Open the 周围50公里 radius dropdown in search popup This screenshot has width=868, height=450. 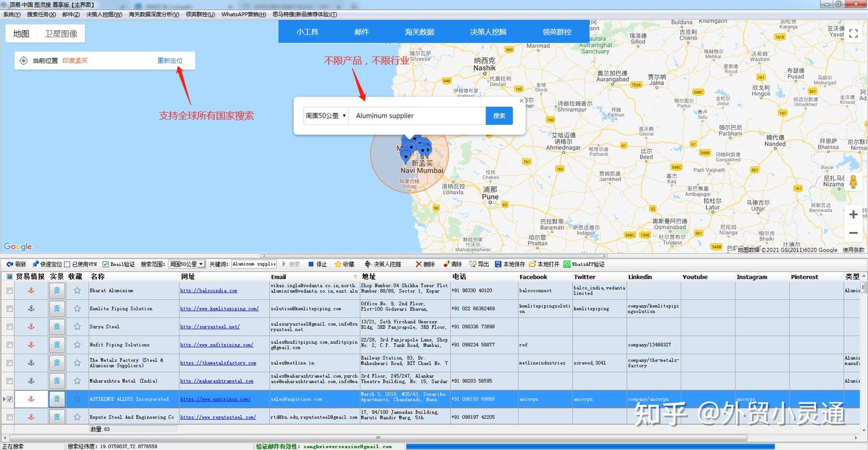click(326, 116)
